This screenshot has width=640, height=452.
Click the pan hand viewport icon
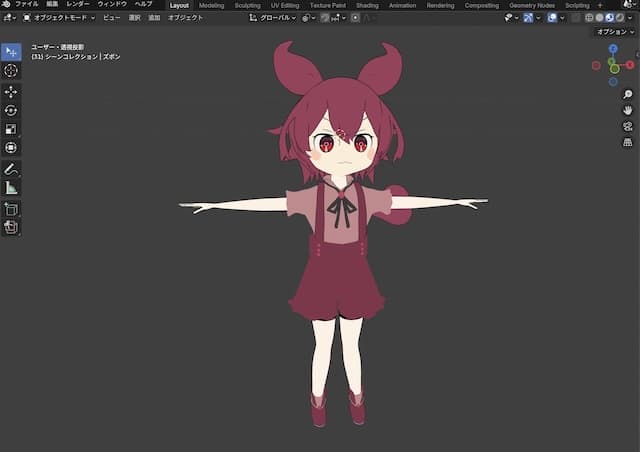627,109
